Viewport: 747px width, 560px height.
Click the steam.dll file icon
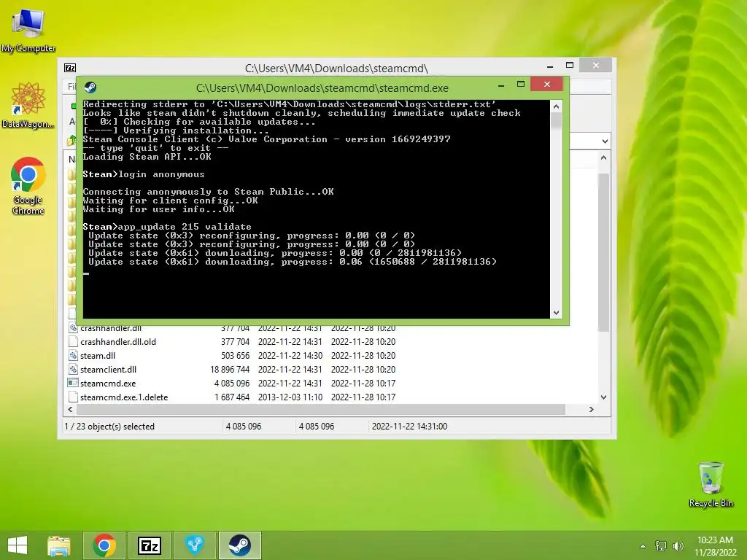(x=73, y=355)
